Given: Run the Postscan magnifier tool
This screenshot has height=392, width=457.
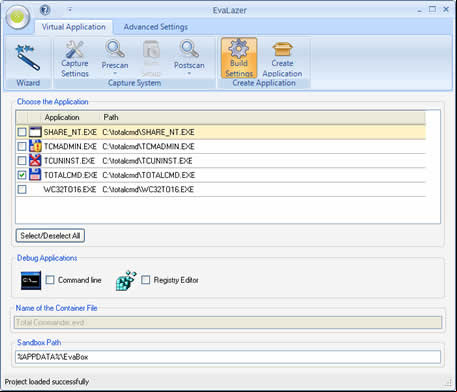Looking at the screenshot, I should pyautogui.click(x=189, y=49).
